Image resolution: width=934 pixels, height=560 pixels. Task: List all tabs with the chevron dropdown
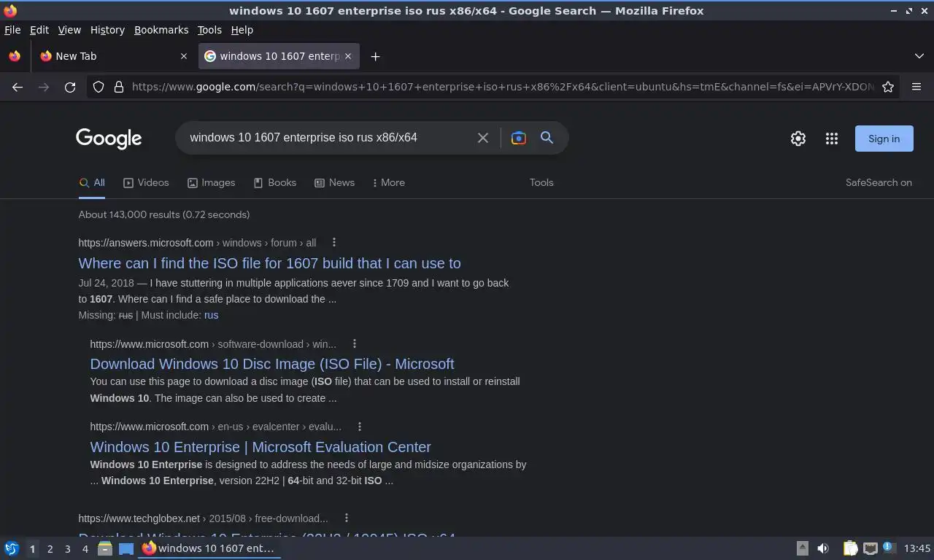tap(919, 56)
